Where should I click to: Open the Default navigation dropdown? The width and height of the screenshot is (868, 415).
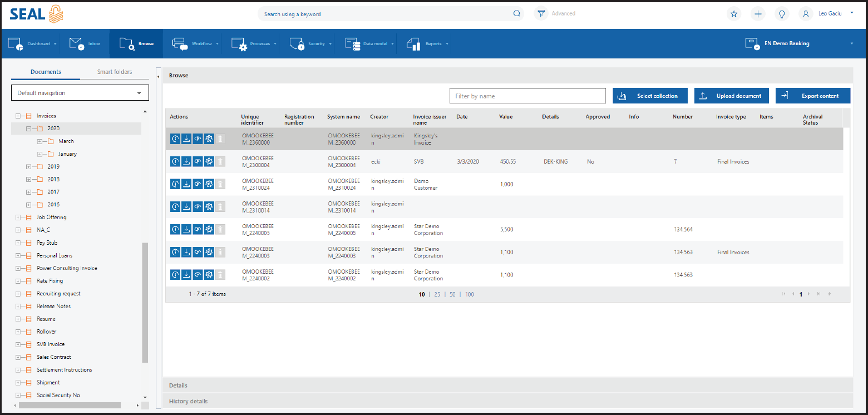pos(80,93)
